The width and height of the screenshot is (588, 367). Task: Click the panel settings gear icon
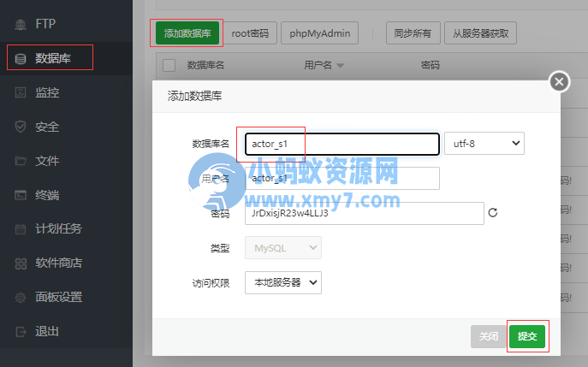[21, 298]
